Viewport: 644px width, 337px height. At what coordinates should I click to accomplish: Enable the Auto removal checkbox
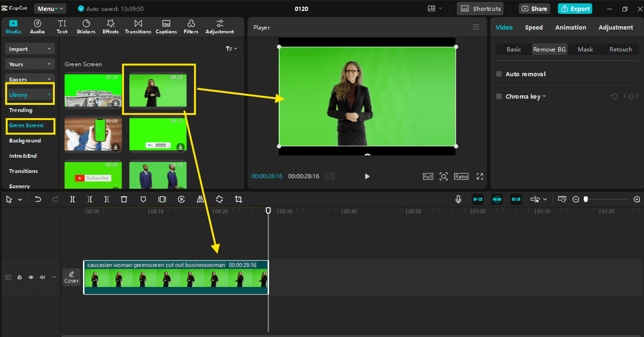click(x=499, y=74)
